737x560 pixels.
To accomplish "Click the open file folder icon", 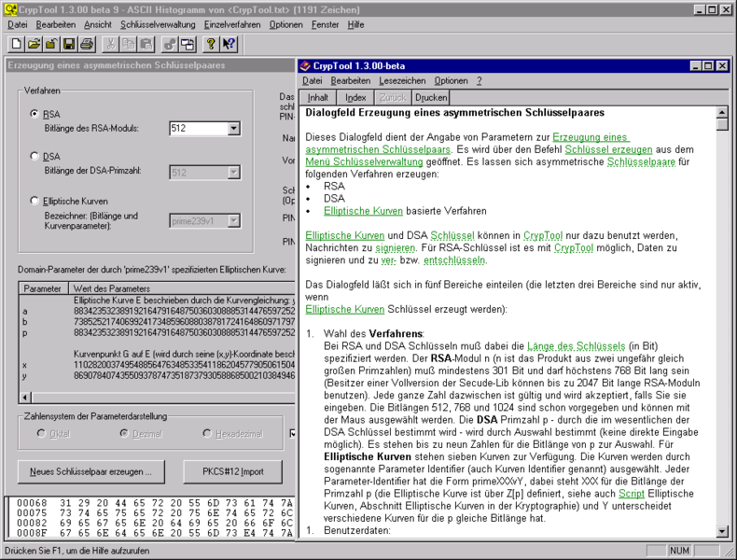I will tap(34, 44).
